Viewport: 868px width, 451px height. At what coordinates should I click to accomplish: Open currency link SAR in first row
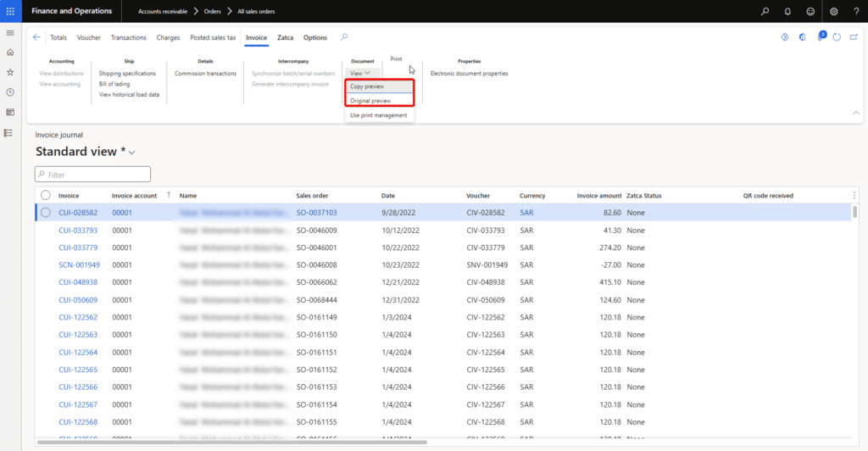coord(526,213)
